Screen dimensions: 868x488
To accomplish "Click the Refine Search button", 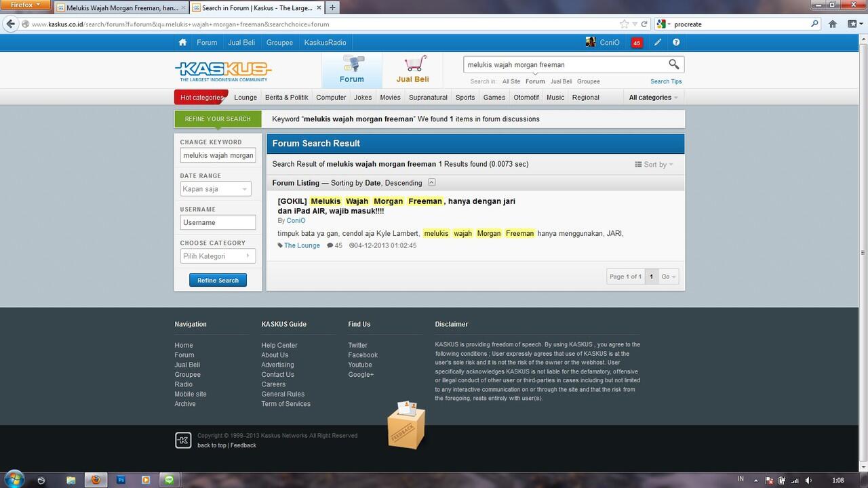I will pyautogui.click(x=218, y=280).
